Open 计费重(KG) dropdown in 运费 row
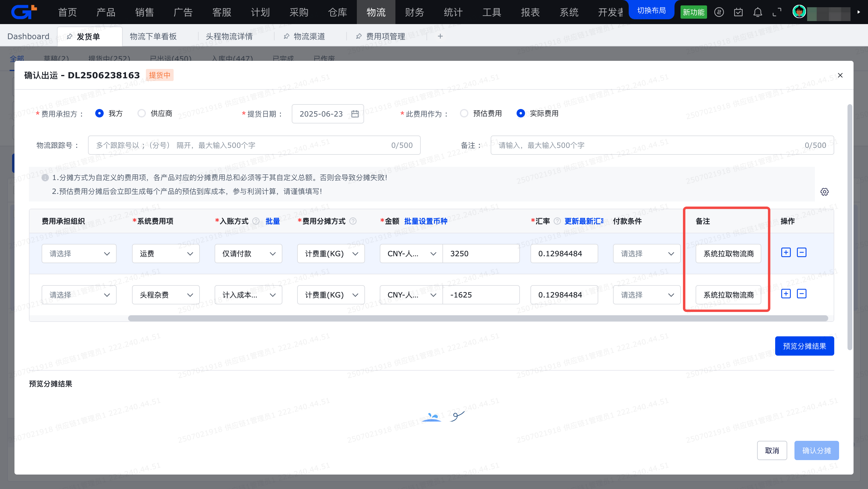 click(x=331, y=254)
